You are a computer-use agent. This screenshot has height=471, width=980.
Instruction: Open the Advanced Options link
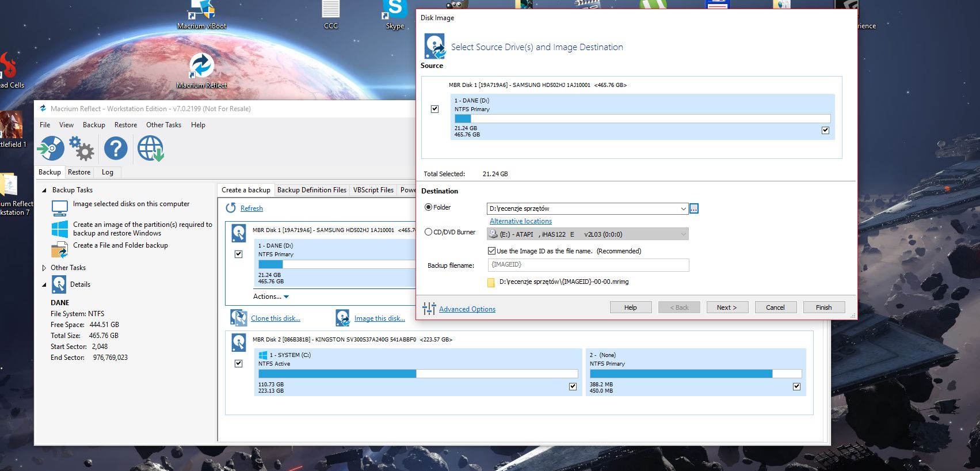[467, 309]
